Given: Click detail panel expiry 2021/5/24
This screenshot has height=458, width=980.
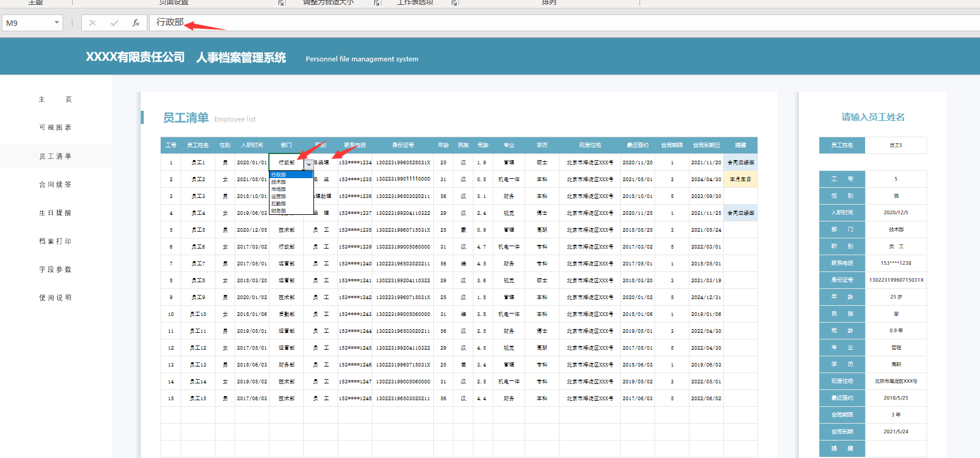Looking at the screenshot, I should (x=896, y=432).
